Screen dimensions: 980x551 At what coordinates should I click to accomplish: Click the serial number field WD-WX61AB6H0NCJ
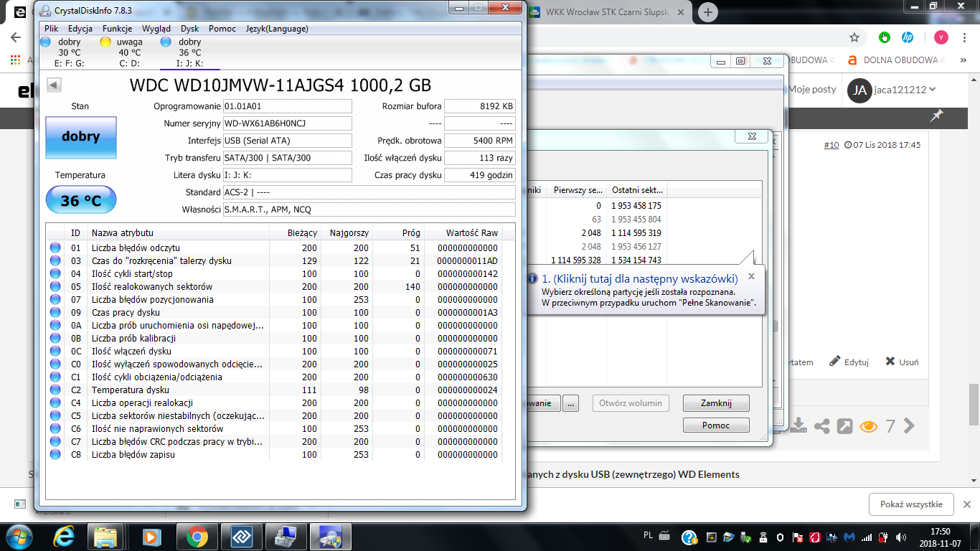[x=287, y=123]
